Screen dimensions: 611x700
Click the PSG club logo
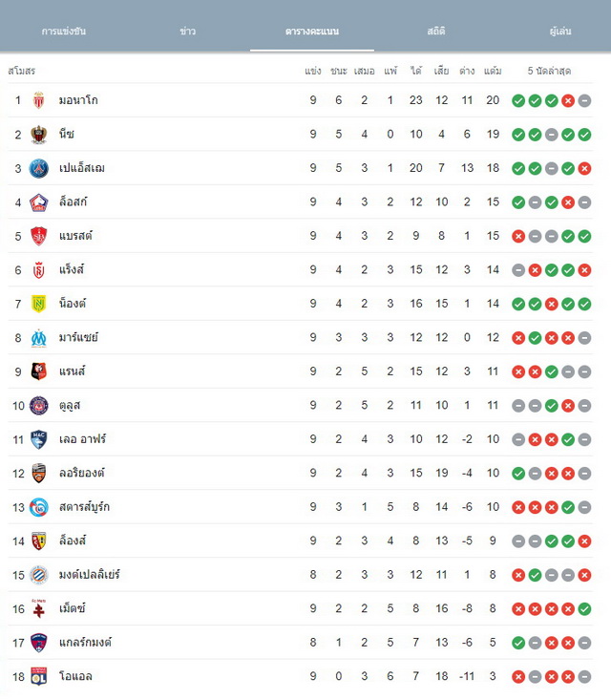[39, 168]
